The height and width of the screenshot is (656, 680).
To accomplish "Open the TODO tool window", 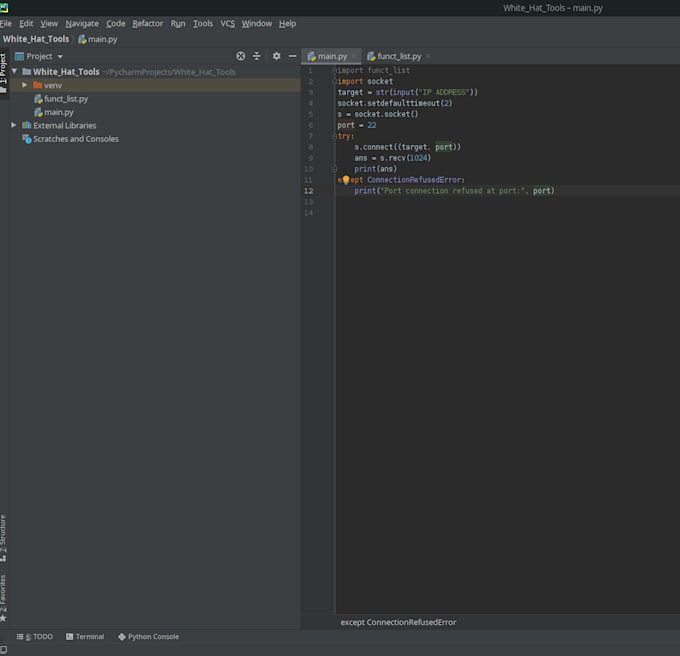I will [x=35, y=636].
